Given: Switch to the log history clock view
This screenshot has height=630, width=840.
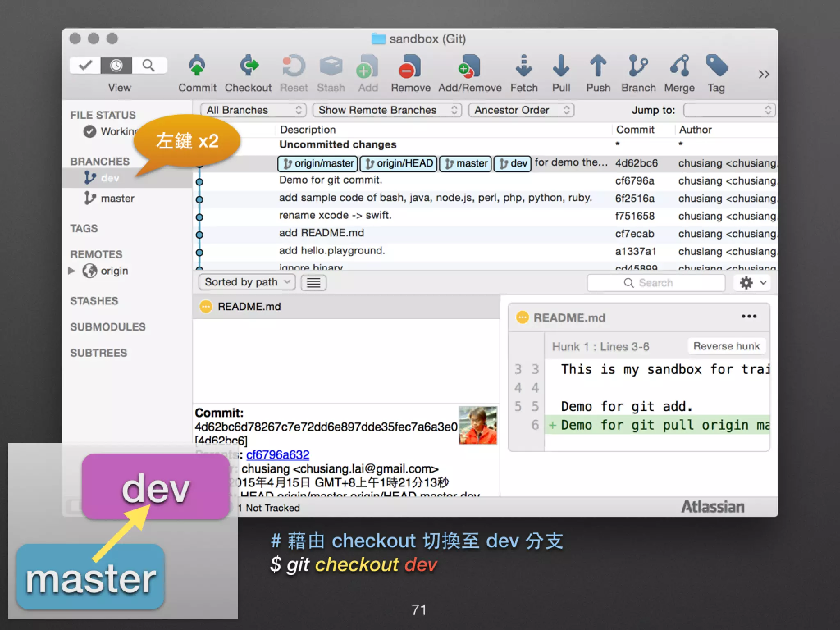Looking at the screenshot, I should tap(116, 66).
